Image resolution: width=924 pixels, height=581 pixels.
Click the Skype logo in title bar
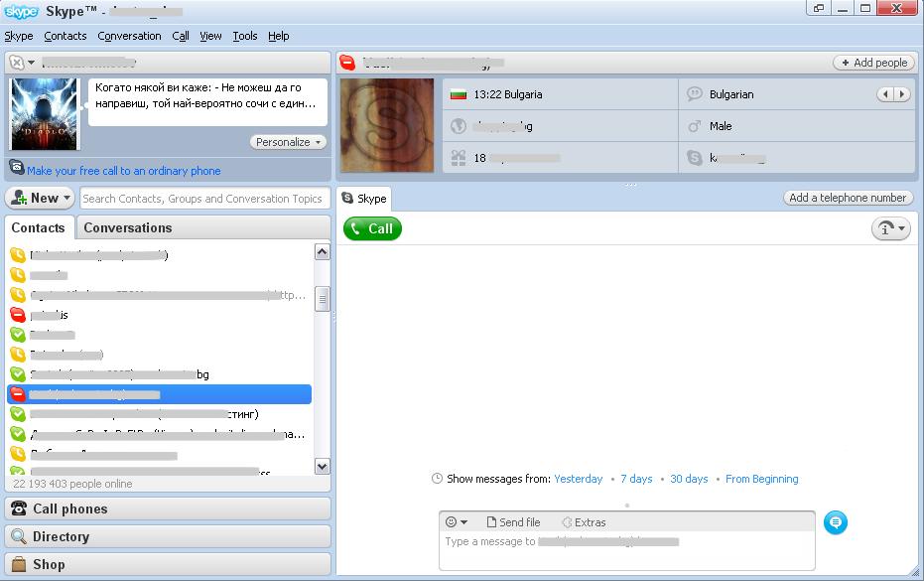(21, 11)
